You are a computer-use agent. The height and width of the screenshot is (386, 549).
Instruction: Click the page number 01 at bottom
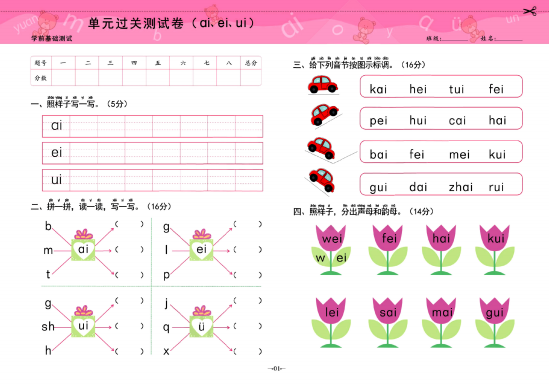[x=277, y=368]
